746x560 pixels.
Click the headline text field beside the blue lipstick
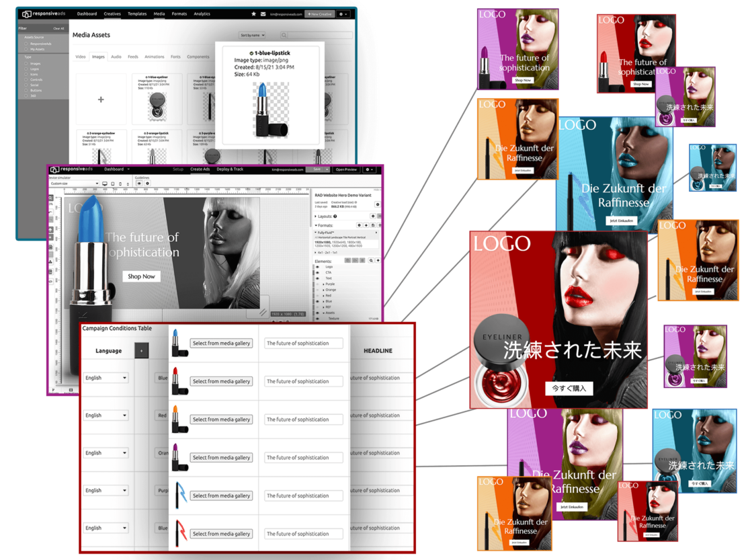(x=304, y=343)
